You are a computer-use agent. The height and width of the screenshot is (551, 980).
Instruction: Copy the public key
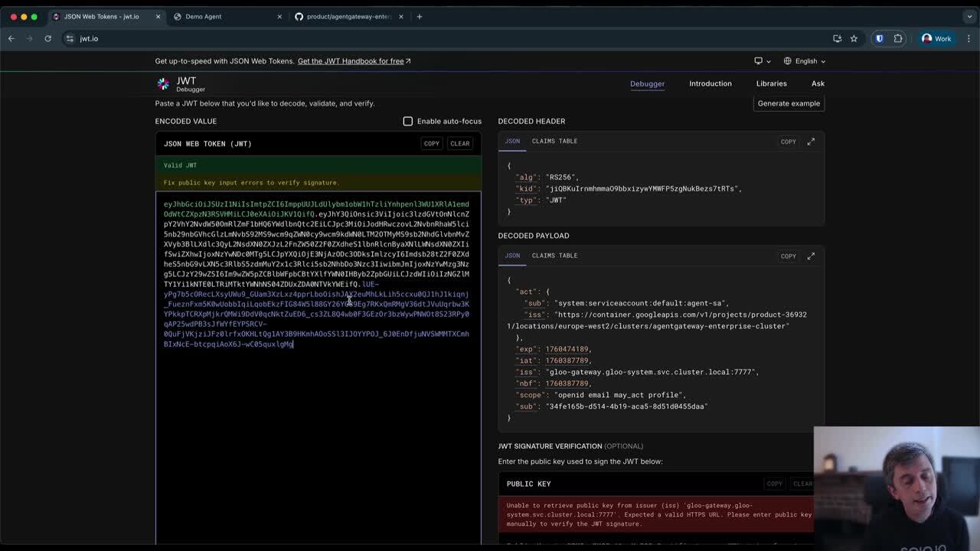click(x=774, y=484)
